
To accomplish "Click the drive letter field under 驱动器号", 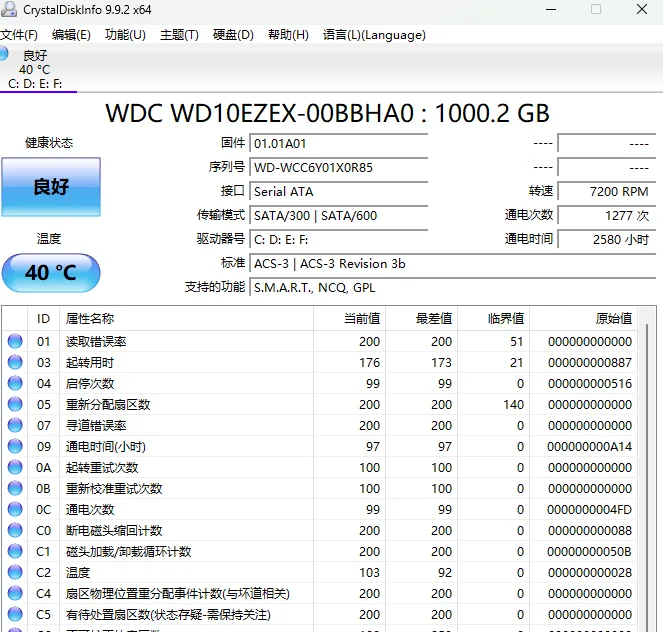I will click(339, 240).
